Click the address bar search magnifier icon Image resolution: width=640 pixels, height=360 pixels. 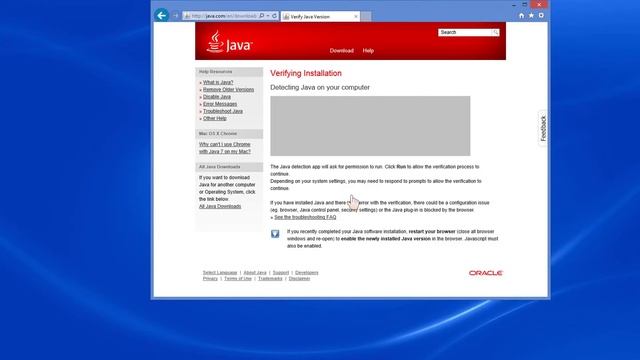(262, 16)
